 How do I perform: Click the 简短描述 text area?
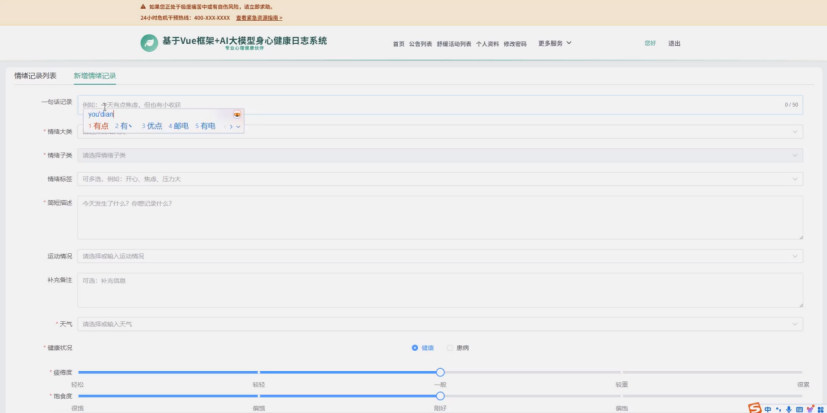tap(440, 218)
